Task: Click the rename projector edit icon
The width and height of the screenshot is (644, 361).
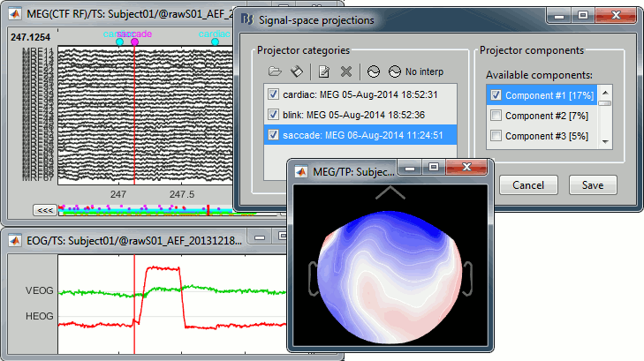Action: 324,71
